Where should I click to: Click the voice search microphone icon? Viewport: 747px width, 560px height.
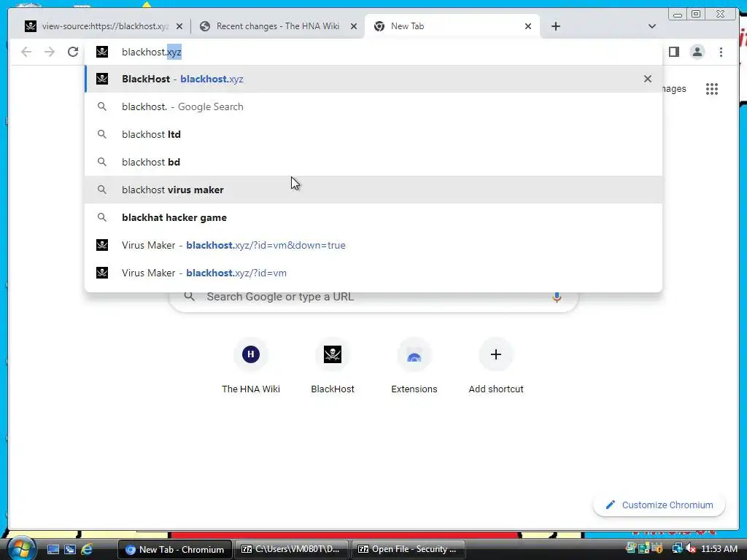tap(557, 297)
